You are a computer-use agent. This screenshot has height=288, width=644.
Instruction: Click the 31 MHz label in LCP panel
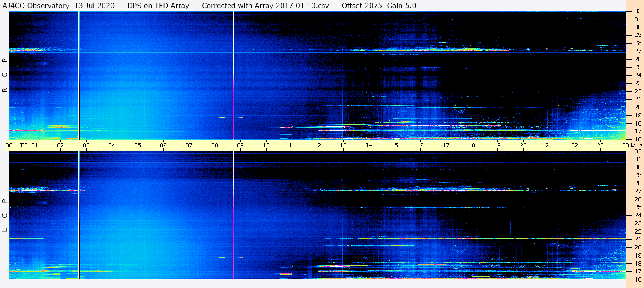(x=637, y=159)
